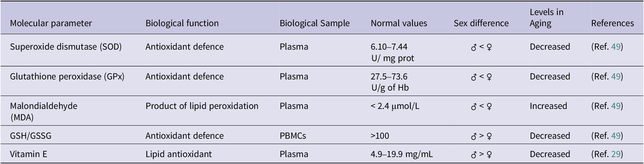Click the References column header

coord(612,23)
